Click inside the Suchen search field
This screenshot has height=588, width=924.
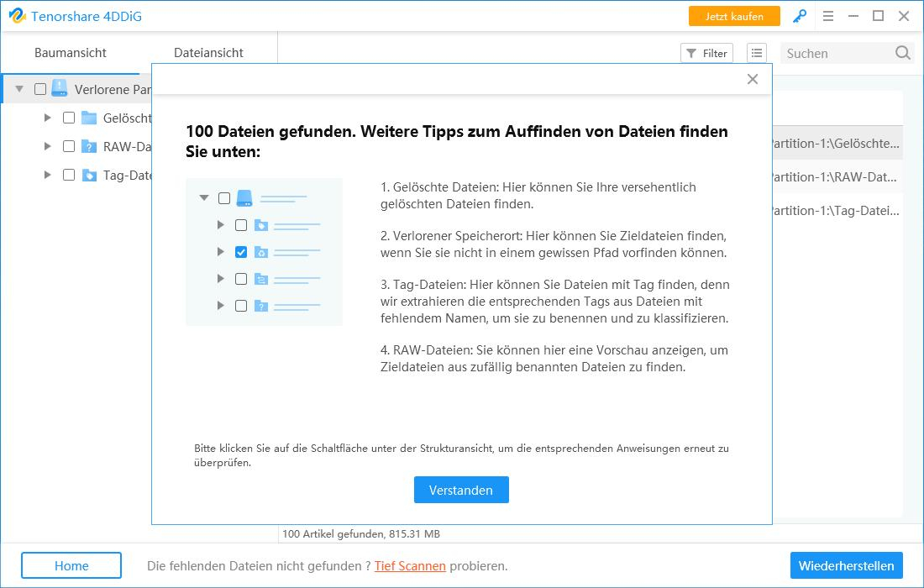pos(832,53)
